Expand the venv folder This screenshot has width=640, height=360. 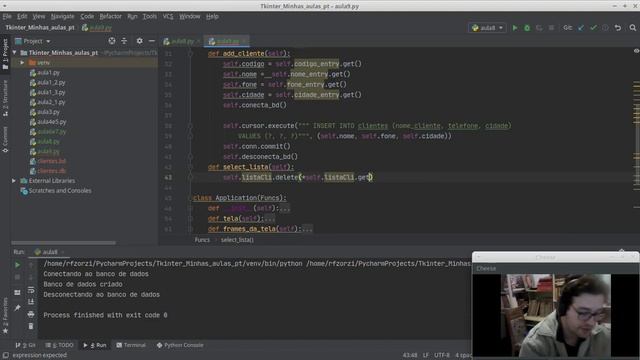(22, 63)
